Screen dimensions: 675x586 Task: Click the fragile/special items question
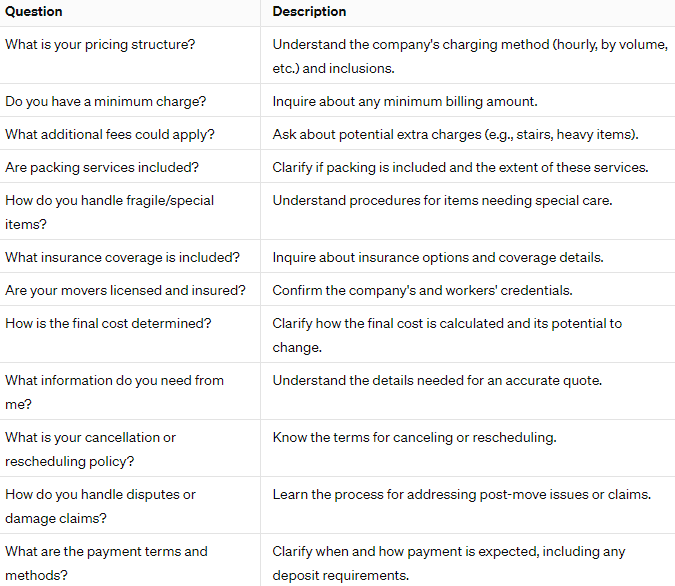click(110, 211)
